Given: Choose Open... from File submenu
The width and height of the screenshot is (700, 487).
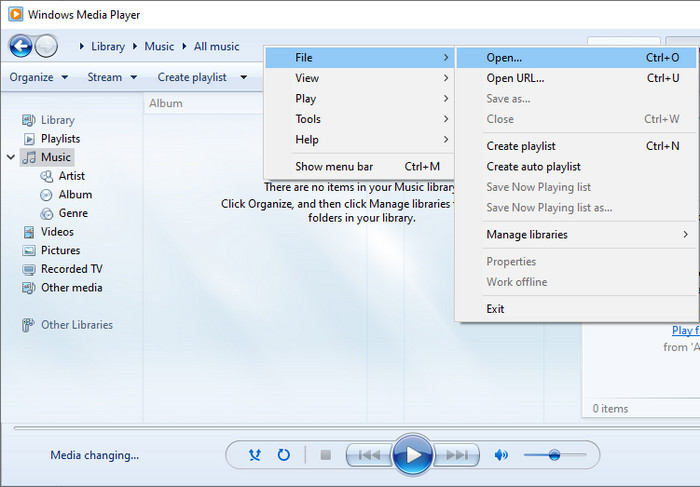Looking at the screenshot, I should click(x=576, y=58).
